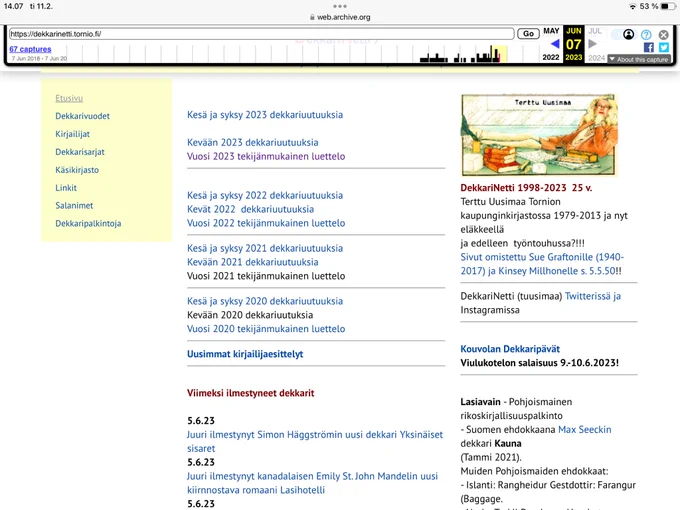Focus the Wayback URL input field
Viewport: 680px width, 510px height.
[262, 34]
